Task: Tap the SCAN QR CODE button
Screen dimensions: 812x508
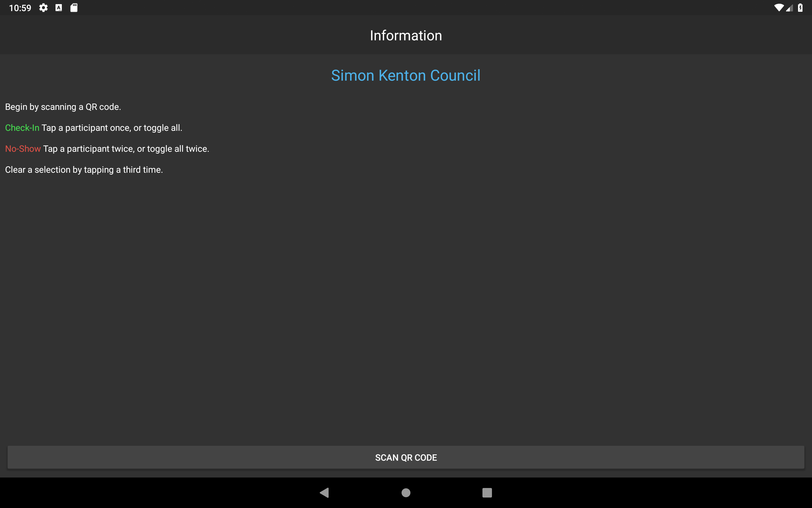Action: pyautogui.click(x=406, y=457)
